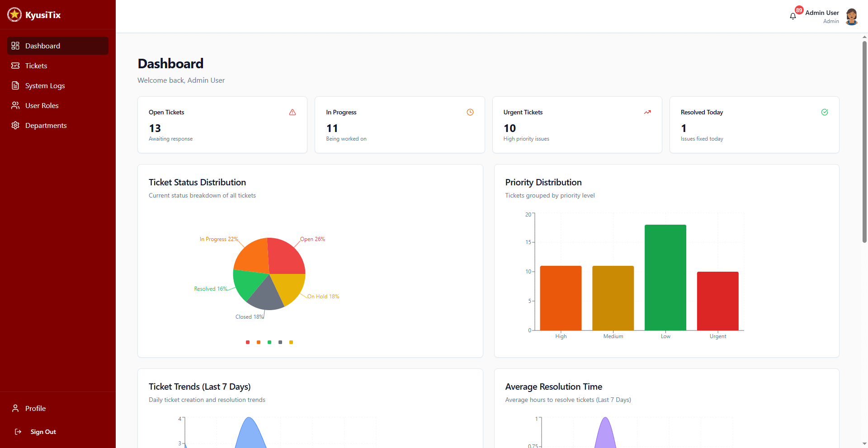
Task: Click the Departments gear icon
Action: pyautogui.click(x=15, y=125)
